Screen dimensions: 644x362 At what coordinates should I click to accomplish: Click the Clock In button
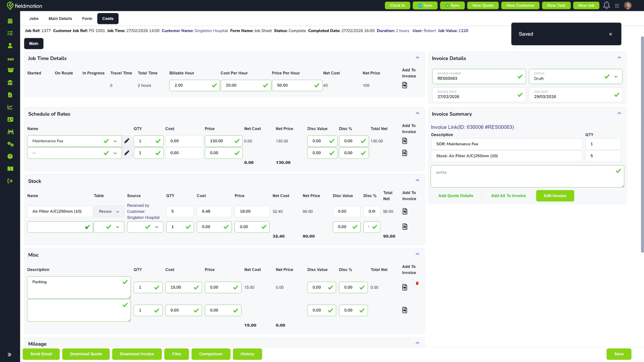397,5
